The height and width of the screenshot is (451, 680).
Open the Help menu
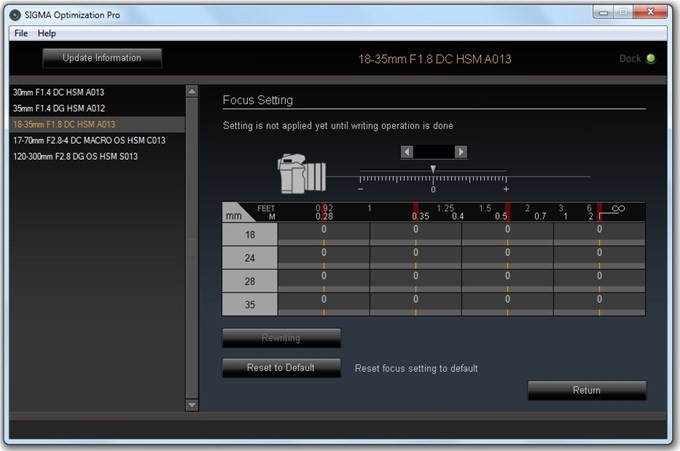click(47, 33)
